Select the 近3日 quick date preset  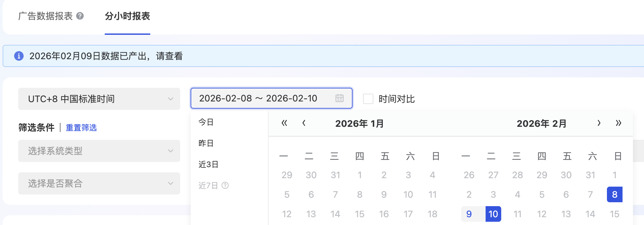point(208,165)
